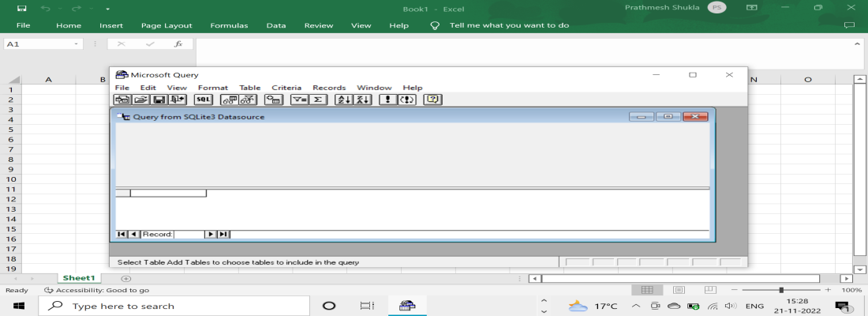Click Accessibility: Good to go status
868x316 pixels.
96,290
